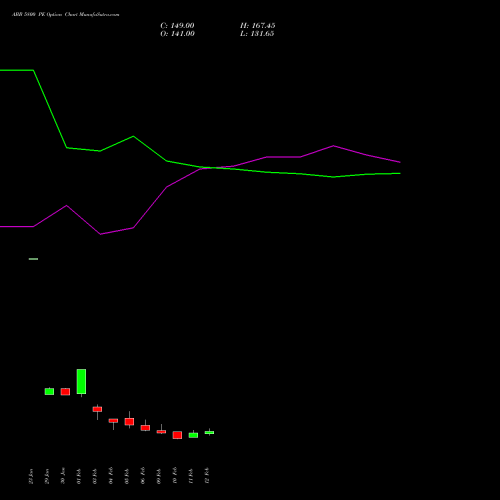500x500 pixels.
Task: Click the green candle for 29 Jan
Action: [49, 391]
